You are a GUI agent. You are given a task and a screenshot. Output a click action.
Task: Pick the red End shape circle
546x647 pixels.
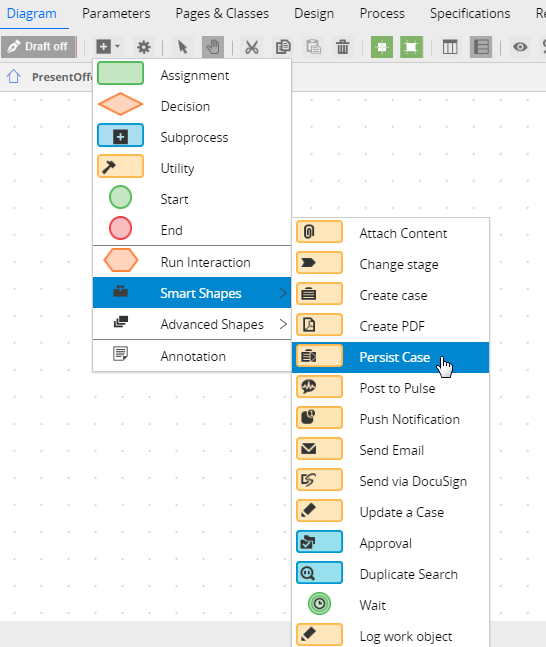pyautogui.click(x=120, y=228)
